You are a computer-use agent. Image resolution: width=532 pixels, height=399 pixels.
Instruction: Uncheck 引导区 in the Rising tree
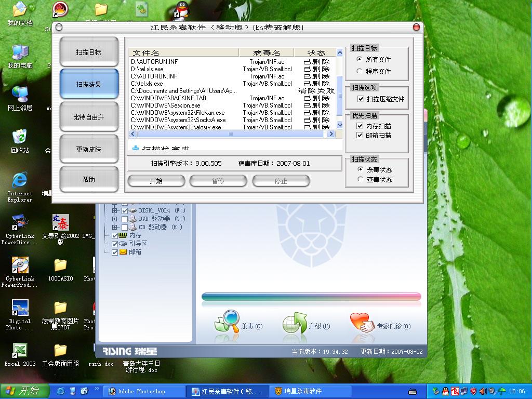[115, 244]
